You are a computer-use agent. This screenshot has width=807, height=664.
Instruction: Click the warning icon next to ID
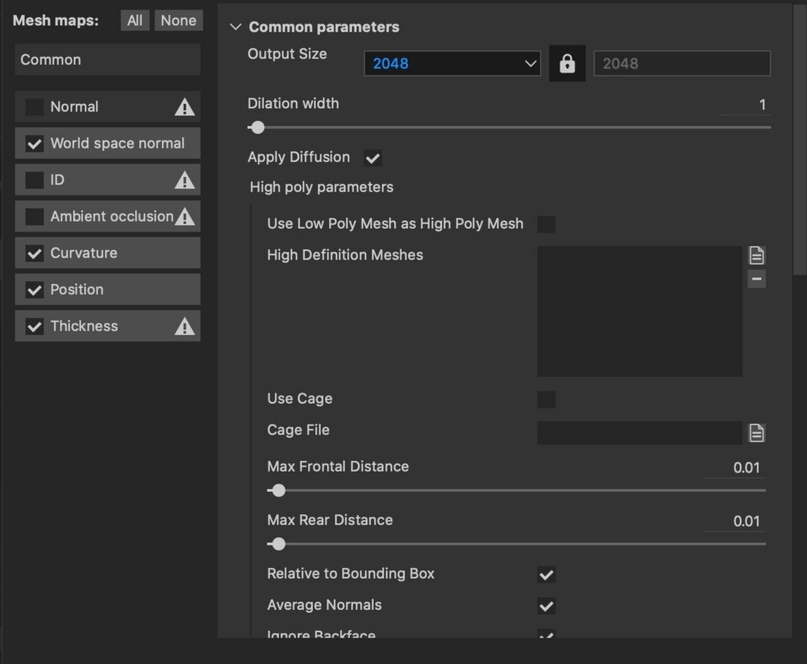click(x=184, y=180)
